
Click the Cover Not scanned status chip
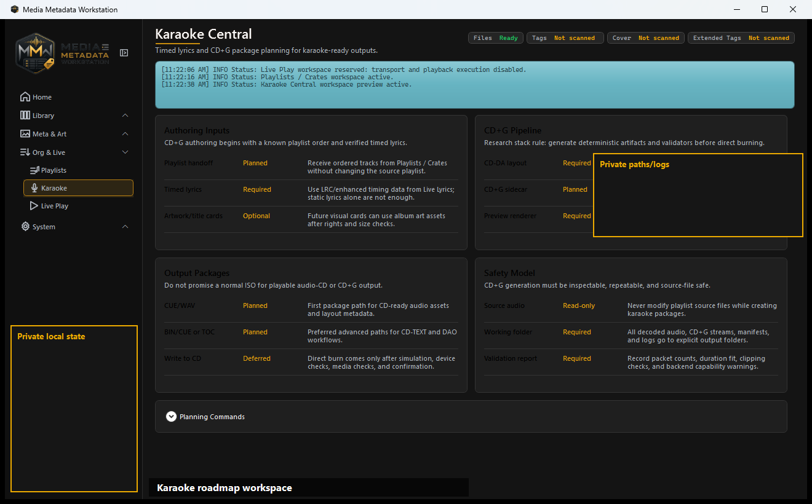point(646,38)
